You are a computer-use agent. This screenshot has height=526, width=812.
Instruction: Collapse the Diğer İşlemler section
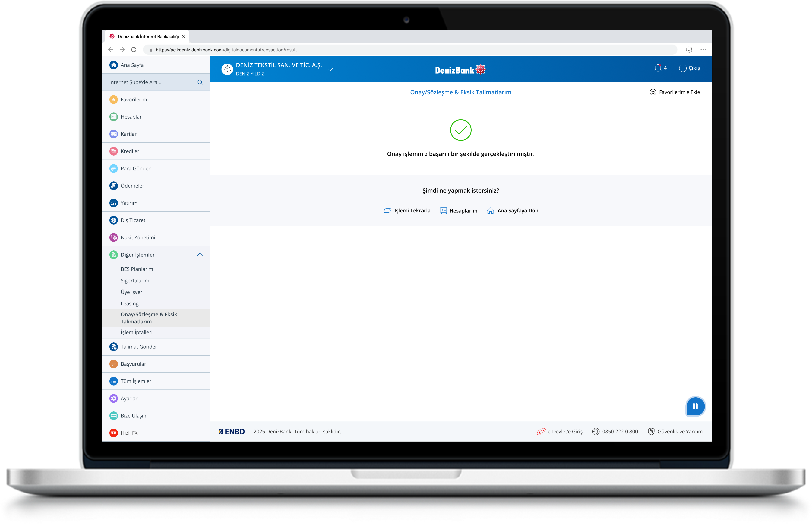point(200,255)
